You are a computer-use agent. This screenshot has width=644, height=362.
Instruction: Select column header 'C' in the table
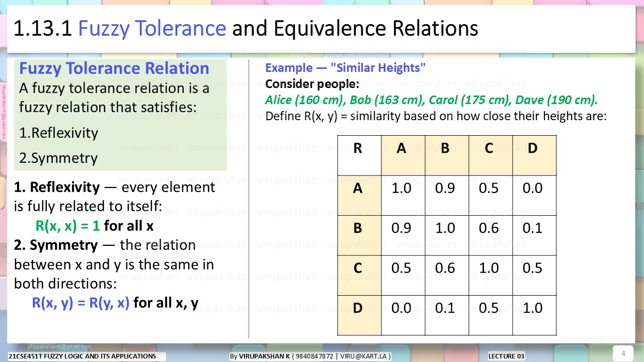click(x=491, y=155)
